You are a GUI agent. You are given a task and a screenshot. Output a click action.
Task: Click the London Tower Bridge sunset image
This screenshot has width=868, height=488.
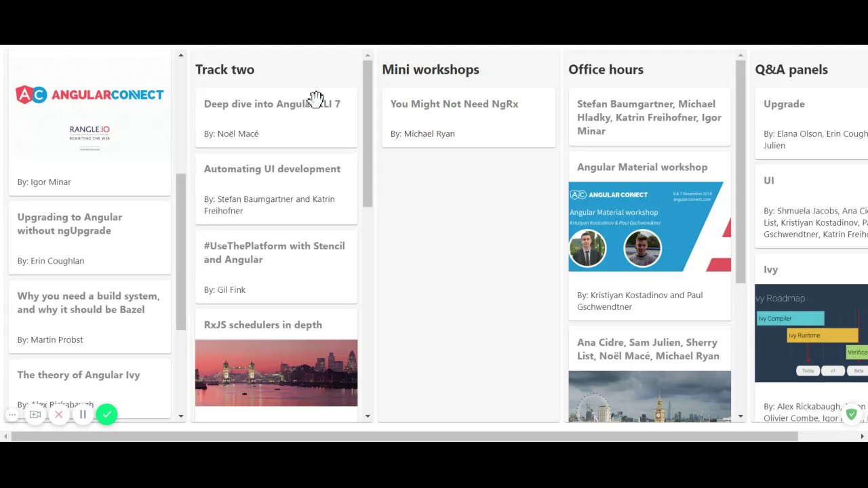(x=276, y=373)
